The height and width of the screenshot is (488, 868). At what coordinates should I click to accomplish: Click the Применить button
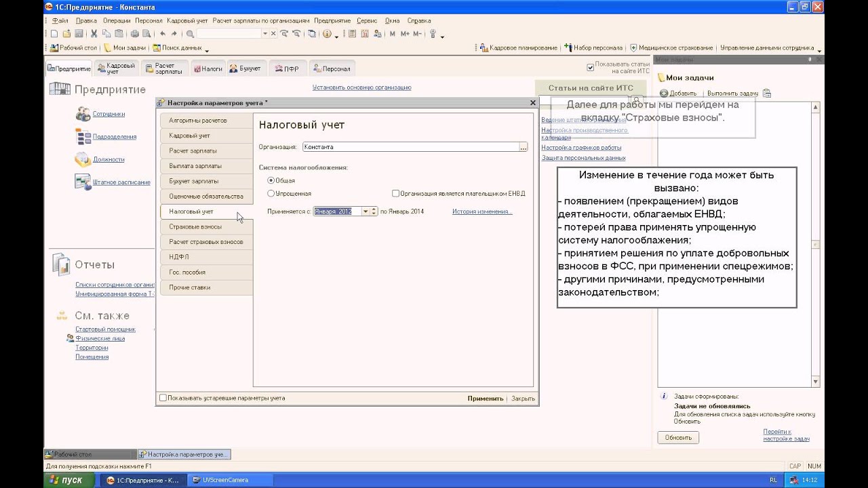[x=486, y=399]
